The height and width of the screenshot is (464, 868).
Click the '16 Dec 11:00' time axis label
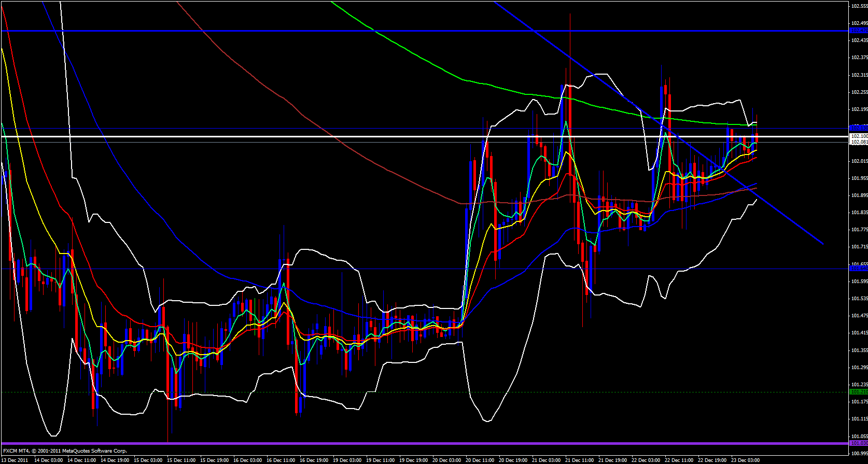(281, 460)
